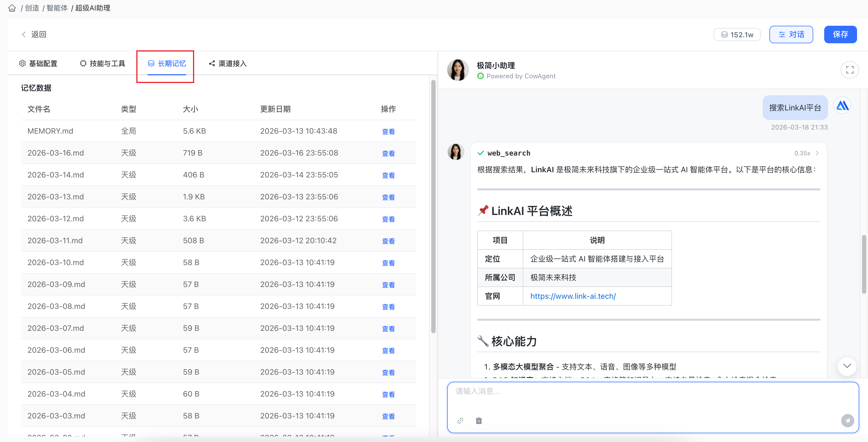Screen dimensions: 868x442
Task: Click the CowAgent verification badge icon
Action: click(480, 76)
